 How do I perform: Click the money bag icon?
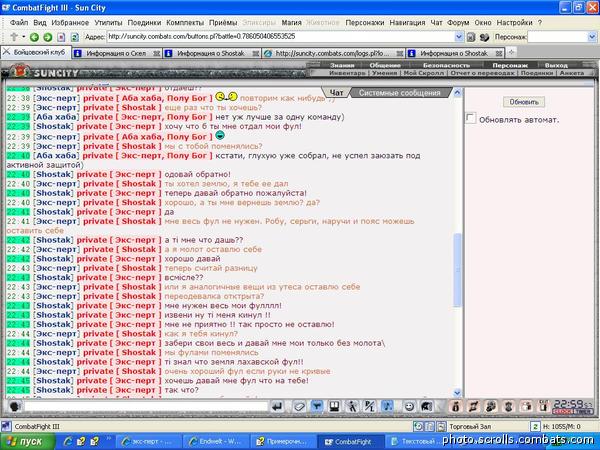[x=455, y=406]
